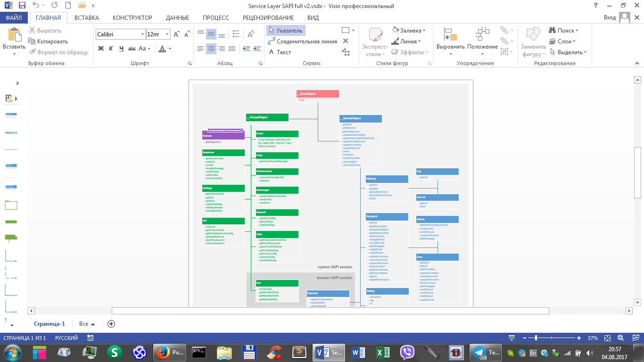This screenshot has width=644, height=362.
Task: Justify paragraph text
Action: 232,48
